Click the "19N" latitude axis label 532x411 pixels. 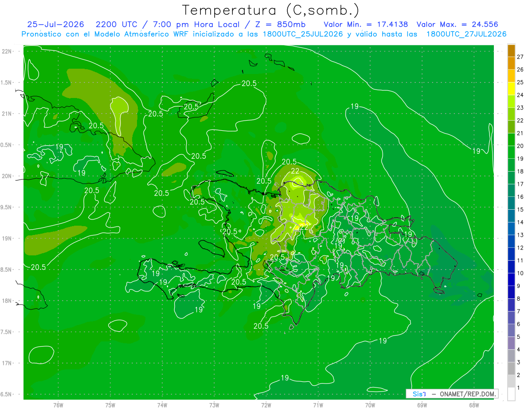point(7,239)
